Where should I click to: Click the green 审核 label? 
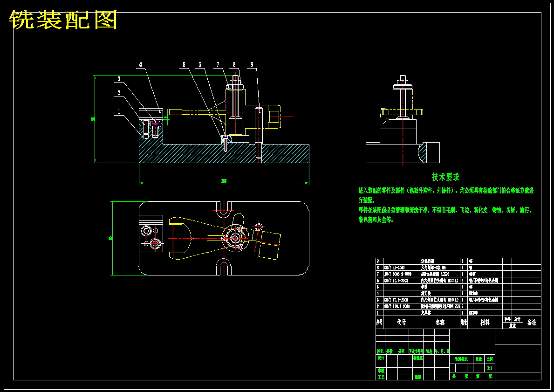pyautogui.click(x=381, y=371)
